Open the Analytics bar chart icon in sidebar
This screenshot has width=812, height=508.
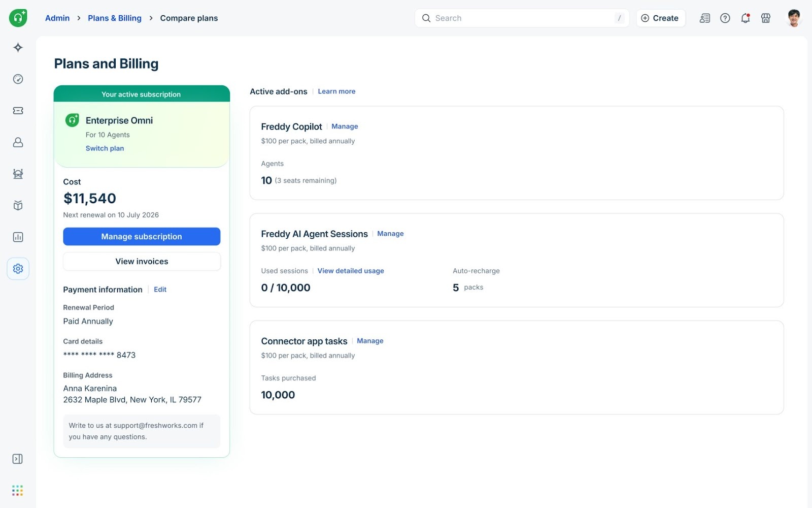click(18, 237)
